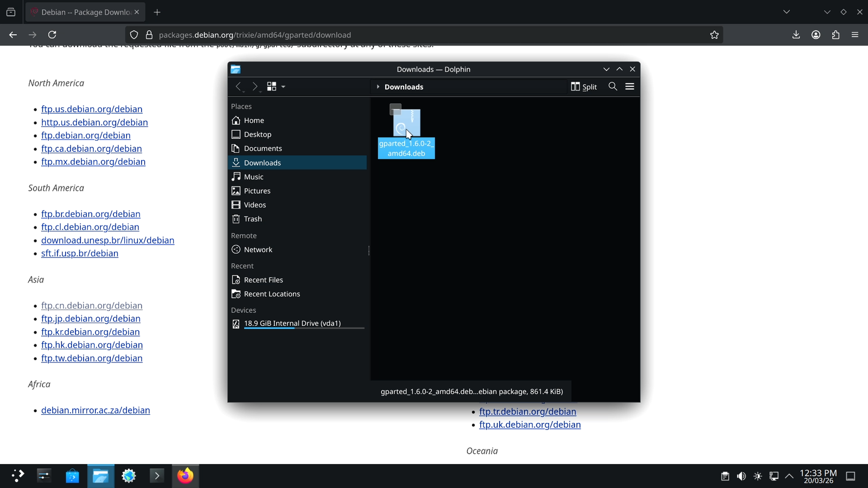The width and height of the screenshot is (868, 488).
Task: Click show desktop button in panel
Action: click(x=851, y=476)
